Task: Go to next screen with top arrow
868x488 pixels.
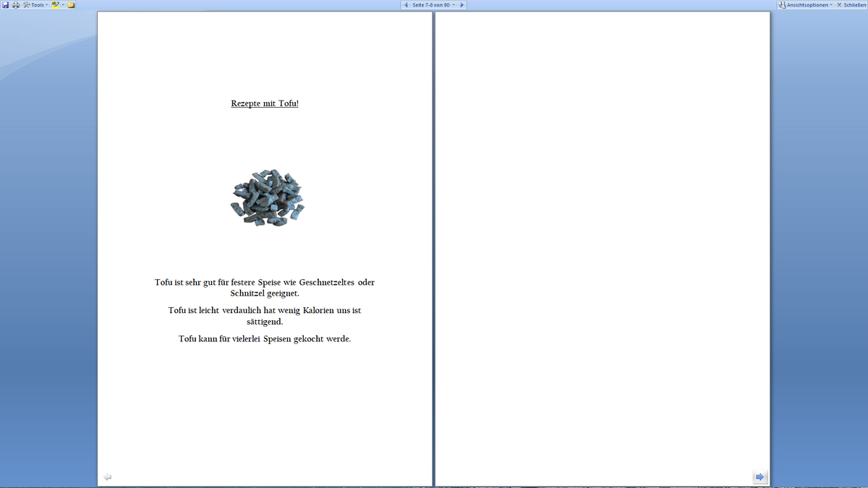Action: (462, 5)
